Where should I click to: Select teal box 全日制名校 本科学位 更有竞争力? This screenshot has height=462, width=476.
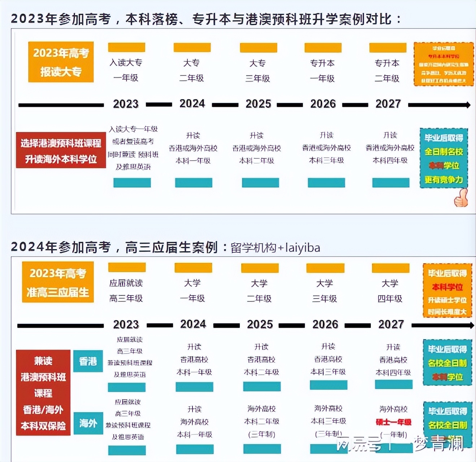[x=444, y=158]
